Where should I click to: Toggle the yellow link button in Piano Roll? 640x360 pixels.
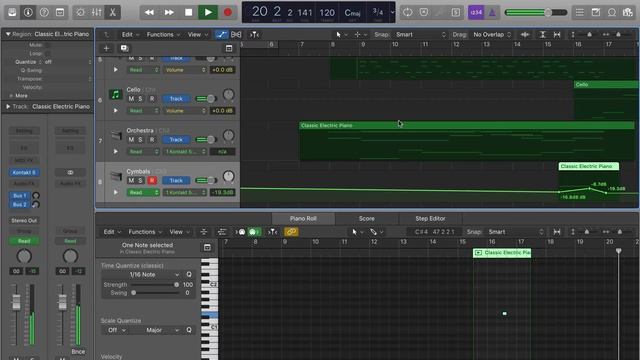291,232
